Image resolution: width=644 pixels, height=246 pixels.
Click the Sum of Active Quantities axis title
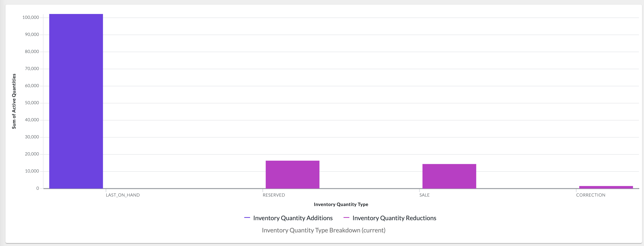click(x=14, y=101)
